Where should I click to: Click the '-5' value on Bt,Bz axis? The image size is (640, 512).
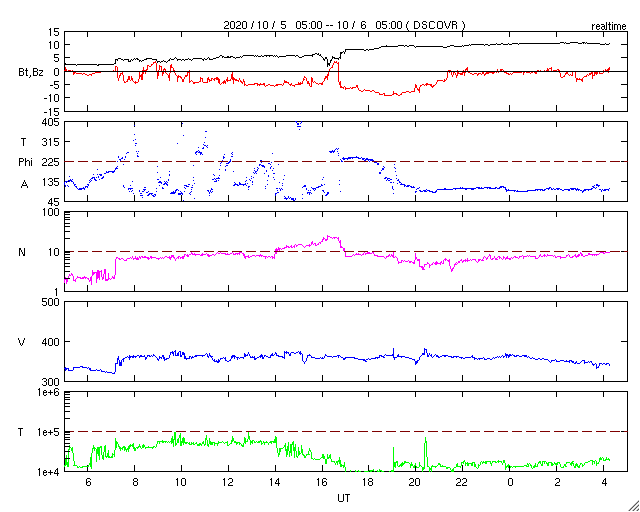coord(54,85)
